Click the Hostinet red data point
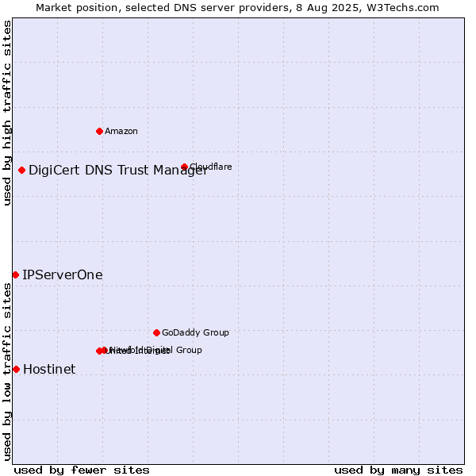Screen dimensions: 476x476 [x=17, y=370]
